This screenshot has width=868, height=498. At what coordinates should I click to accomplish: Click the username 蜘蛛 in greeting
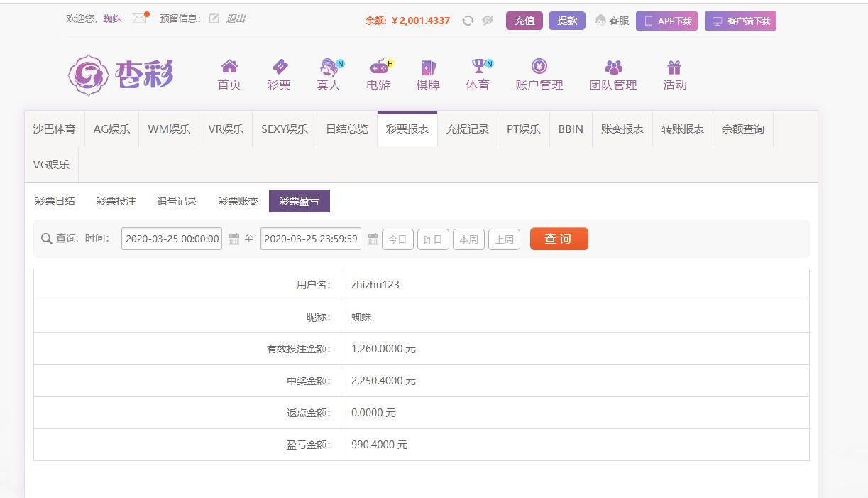click(x=112, y=18)
